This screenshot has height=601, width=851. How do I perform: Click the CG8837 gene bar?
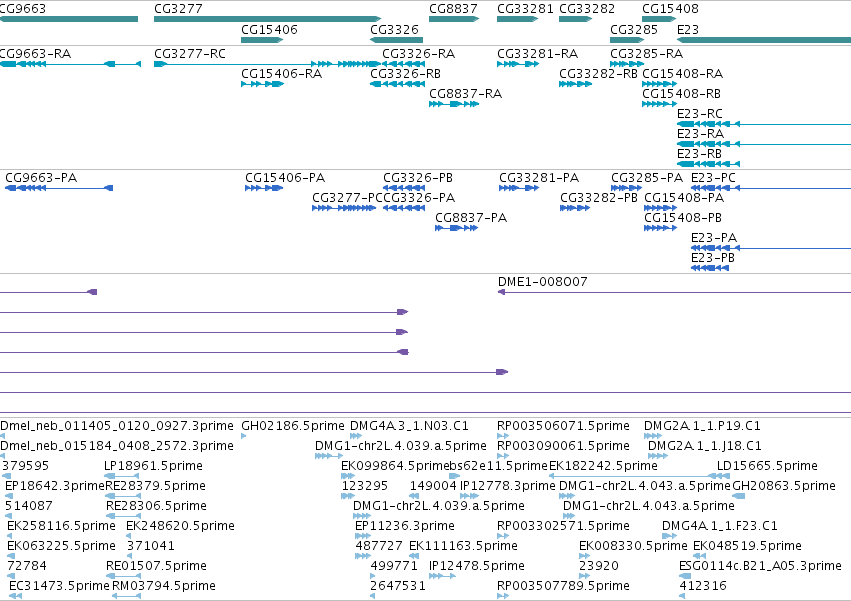[454, 19]
